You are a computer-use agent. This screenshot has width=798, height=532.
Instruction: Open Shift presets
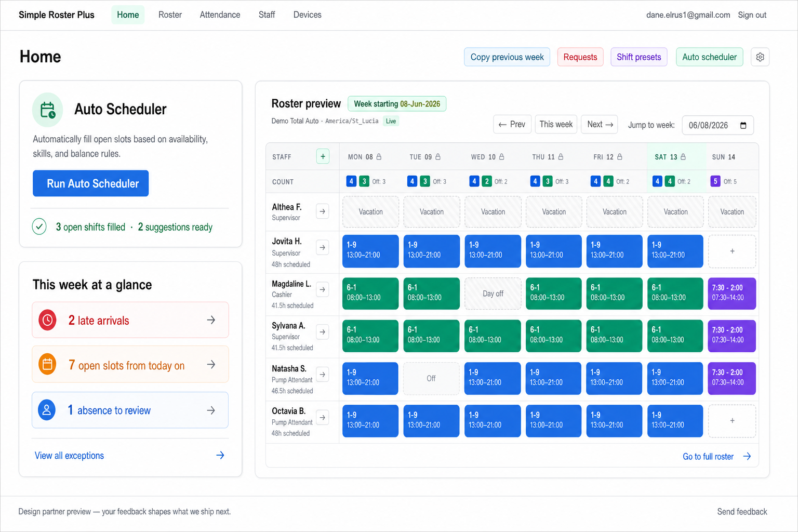639,57
